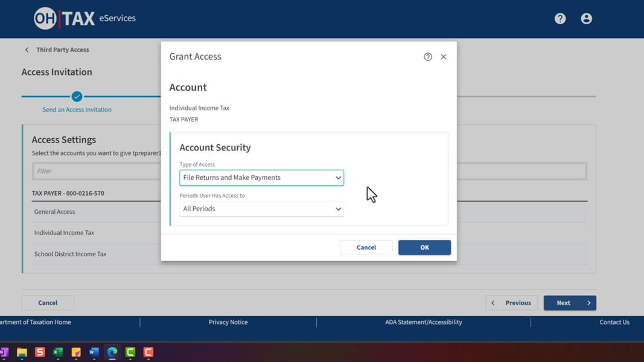Click the Grant Access dialog help icon
This screenshot has width=644, height=362.
coord(427,57)
